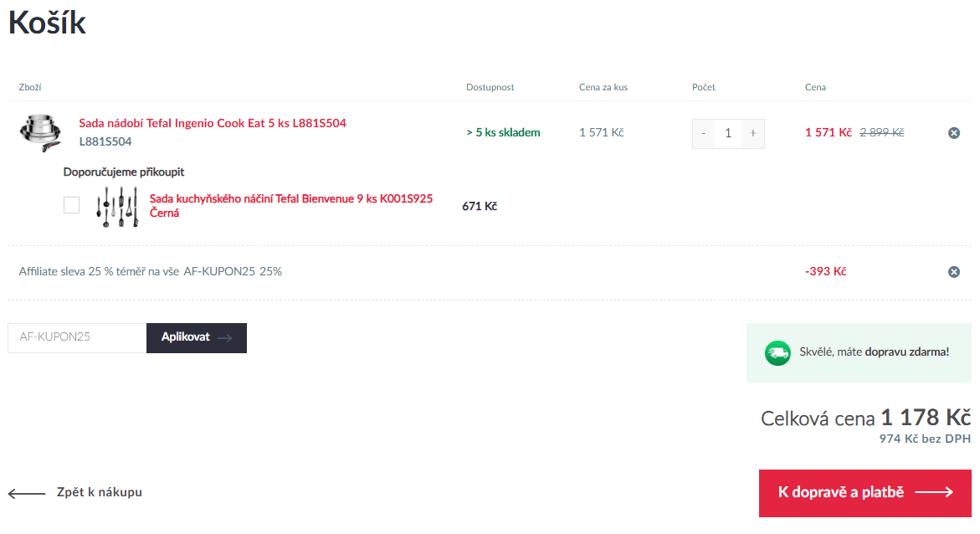Focus the quantity field showing 1
This screenshot has height=534, width=980.
[728, 133]
